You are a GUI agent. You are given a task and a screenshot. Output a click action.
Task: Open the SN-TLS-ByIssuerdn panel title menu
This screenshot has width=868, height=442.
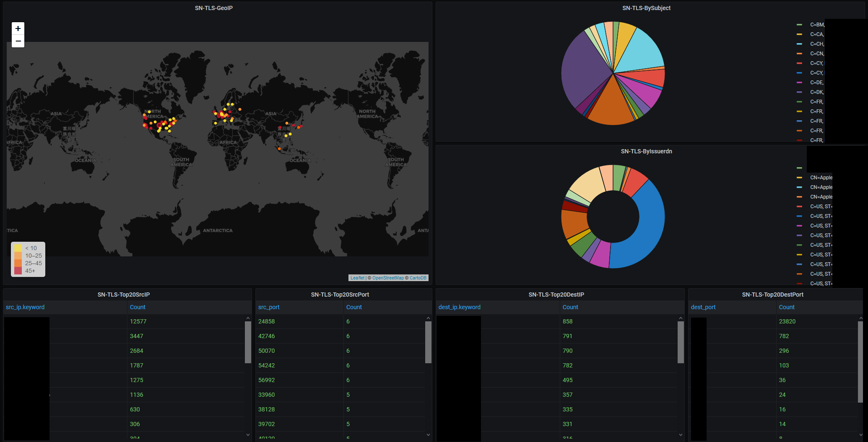pos(646,151)
